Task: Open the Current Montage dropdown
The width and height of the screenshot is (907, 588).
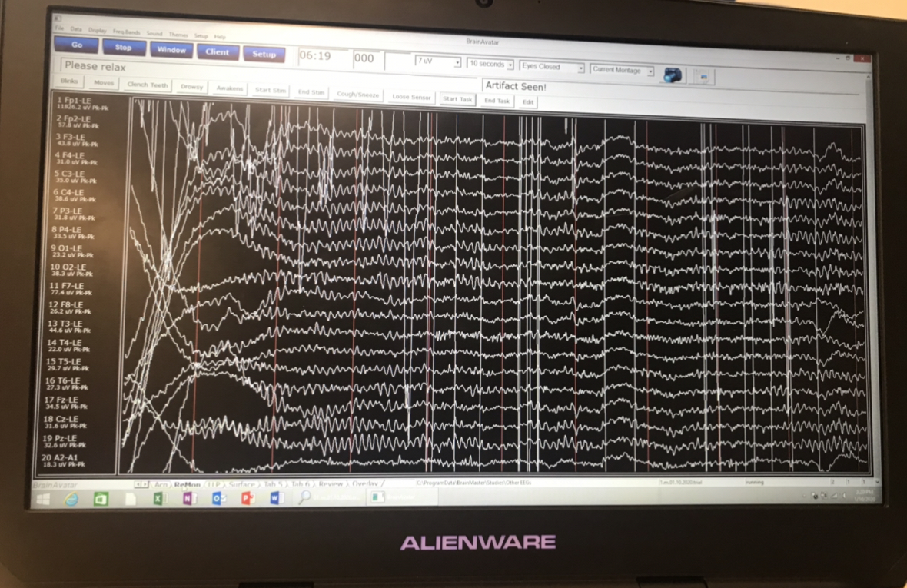Action: (x=622, y=70)
